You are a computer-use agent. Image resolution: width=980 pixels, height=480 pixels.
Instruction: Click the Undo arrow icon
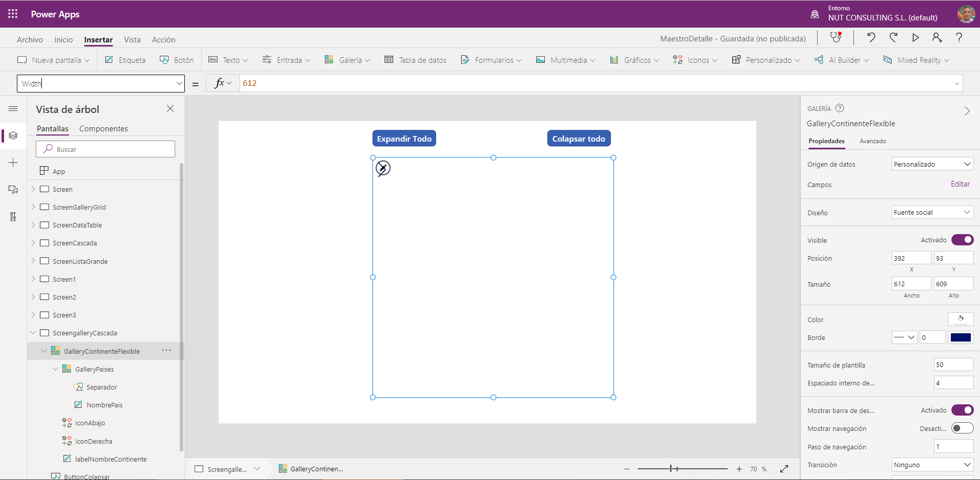click(871, 37)
